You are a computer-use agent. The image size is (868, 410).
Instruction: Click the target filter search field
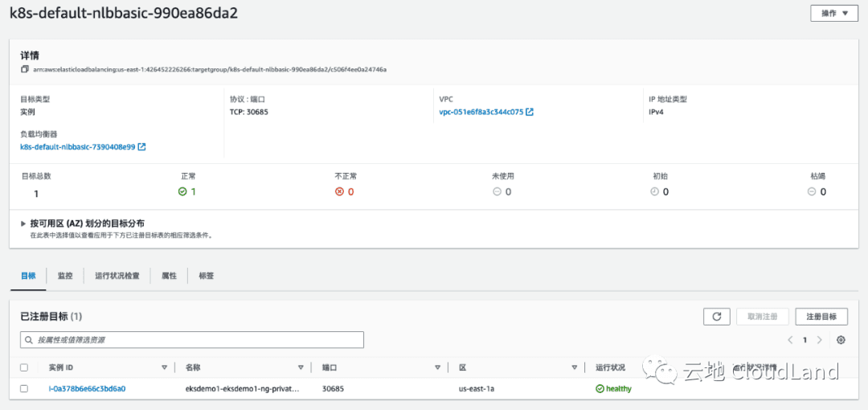click(x=192, y=340)
